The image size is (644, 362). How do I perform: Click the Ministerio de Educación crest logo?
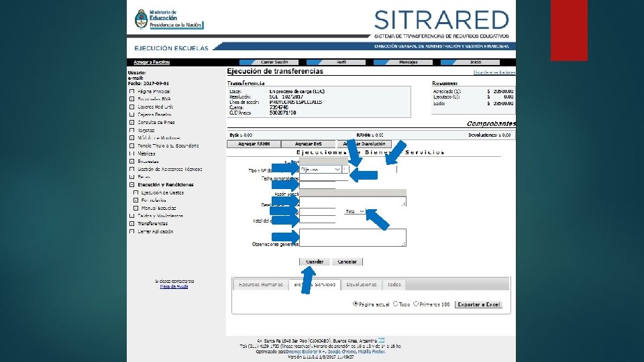(141, 19)
